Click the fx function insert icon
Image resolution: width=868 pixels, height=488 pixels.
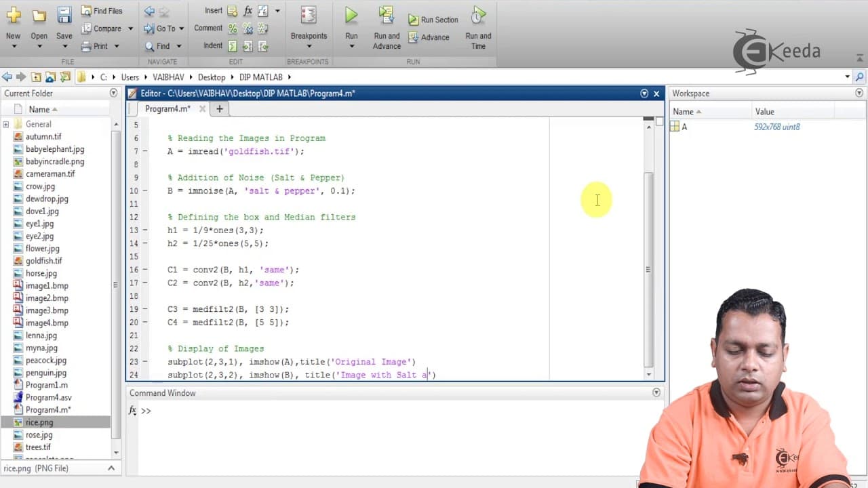pyautogui.click(x=248, y=11)
